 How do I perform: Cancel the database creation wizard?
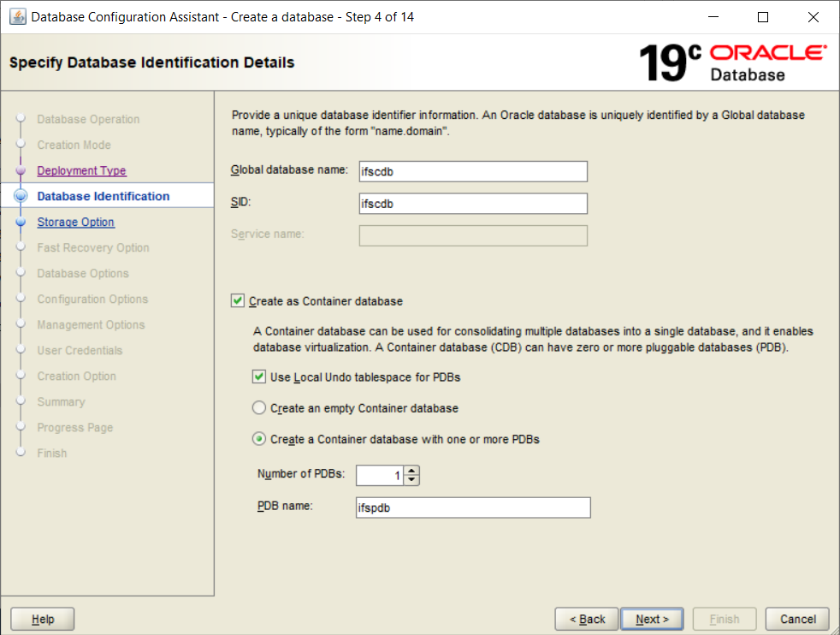(x=797, y=620)
